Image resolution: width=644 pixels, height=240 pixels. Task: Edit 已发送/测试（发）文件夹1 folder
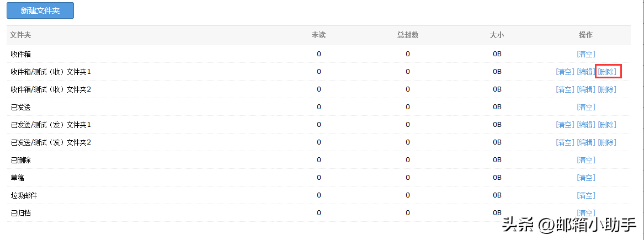(x=586, y=125)
